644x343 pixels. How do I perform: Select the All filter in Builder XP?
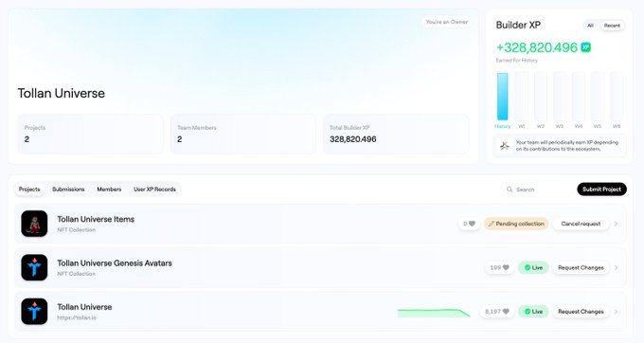coord(590,26)
